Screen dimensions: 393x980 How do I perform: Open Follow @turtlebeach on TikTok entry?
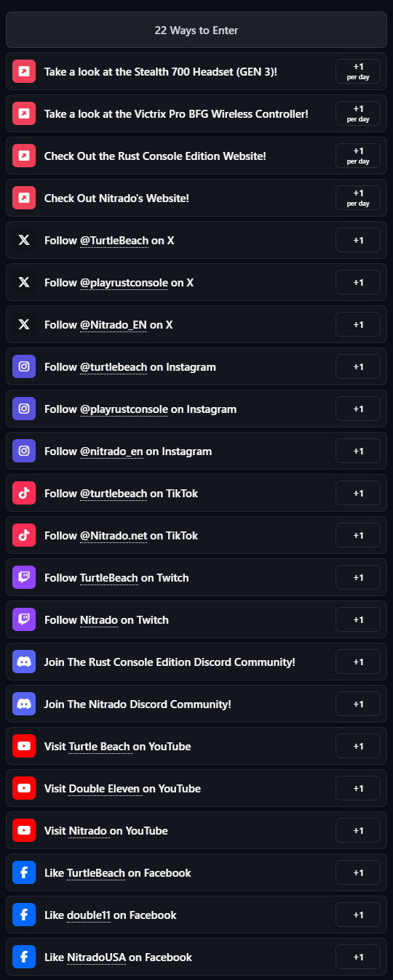click(x=196, y=493)
